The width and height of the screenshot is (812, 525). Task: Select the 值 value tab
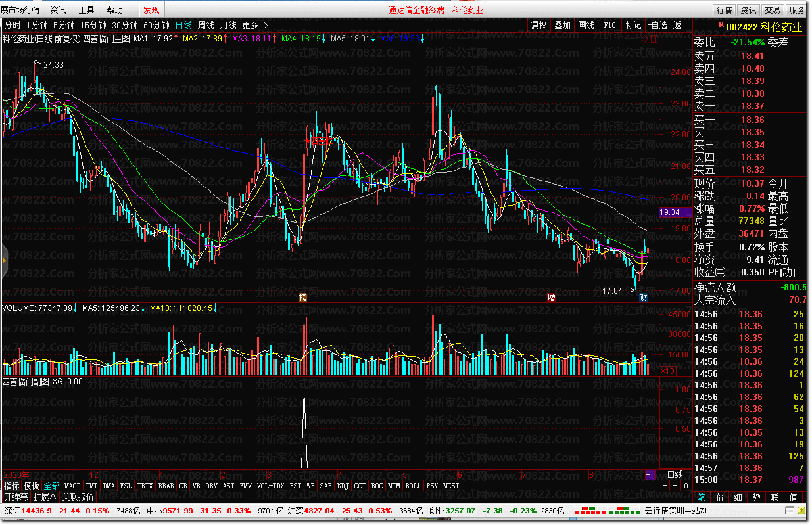(794, 497)
